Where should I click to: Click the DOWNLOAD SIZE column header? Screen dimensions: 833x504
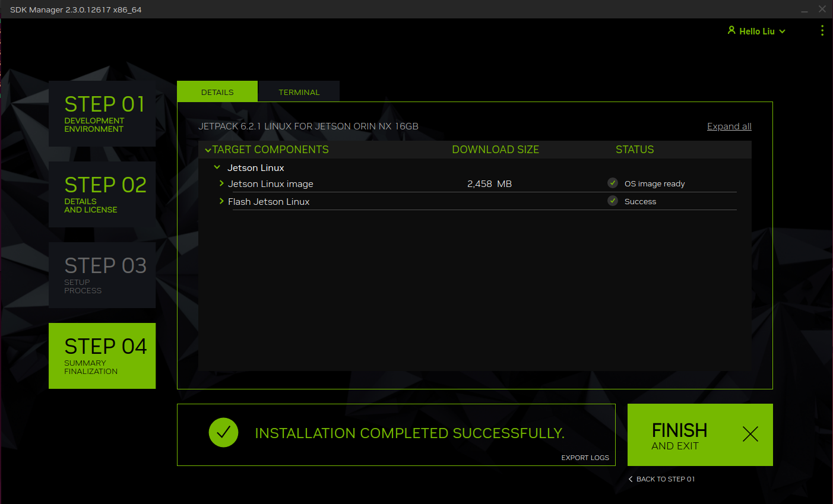[495, 150]
